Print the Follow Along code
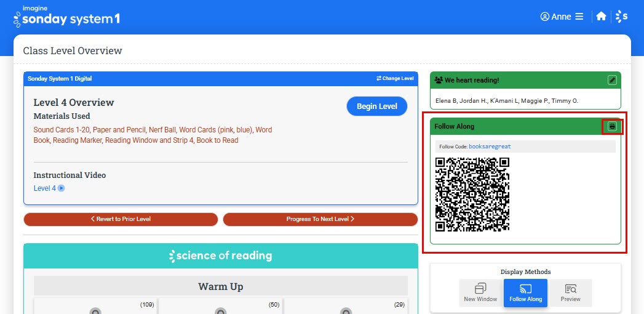The width and height of the screenshot is (644, 314). click(613, 127)
